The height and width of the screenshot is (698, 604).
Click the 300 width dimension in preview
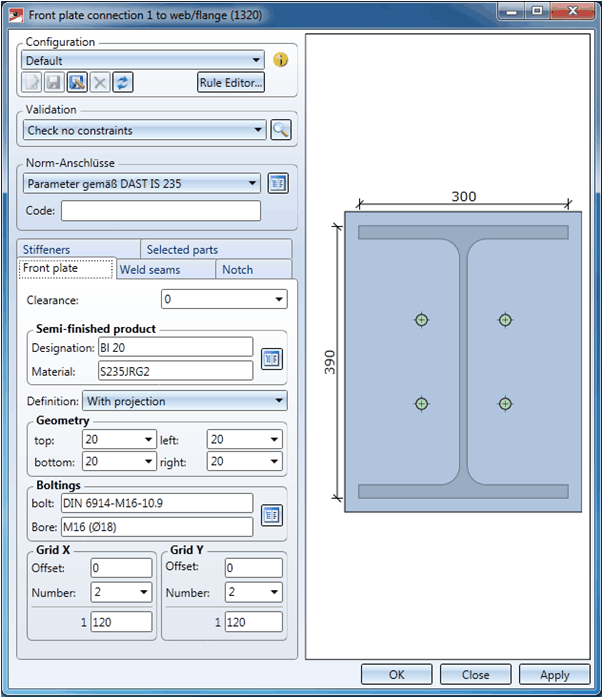464,196
